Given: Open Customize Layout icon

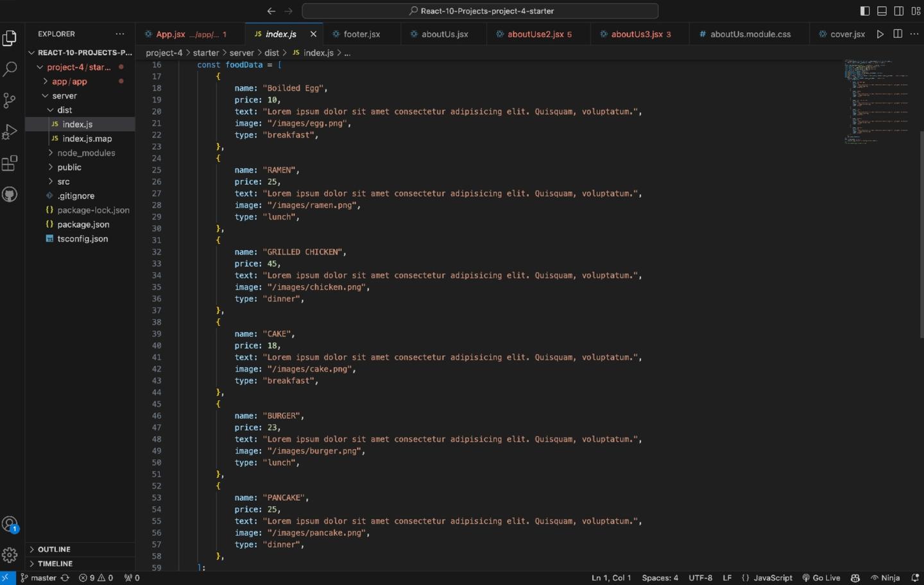Looking at the screenshot, I should coord(916,11).
